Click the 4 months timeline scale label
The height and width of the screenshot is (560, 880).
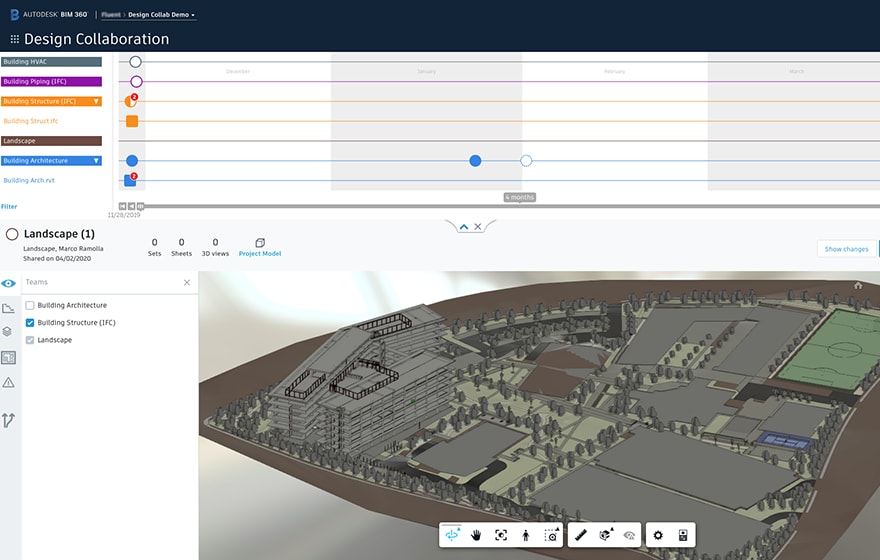tap(520, 198)
